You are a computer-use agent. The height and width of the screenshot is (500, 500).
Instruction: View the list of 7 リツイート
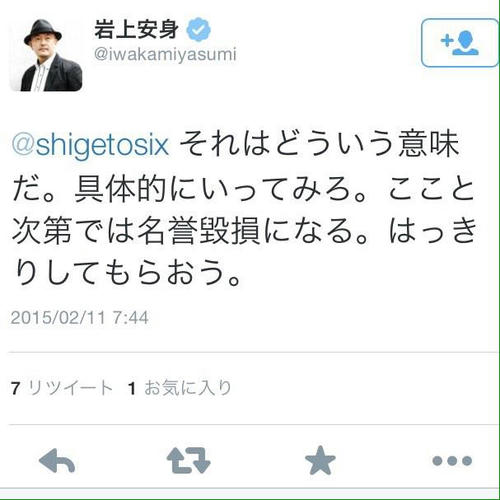coord(62,388)
